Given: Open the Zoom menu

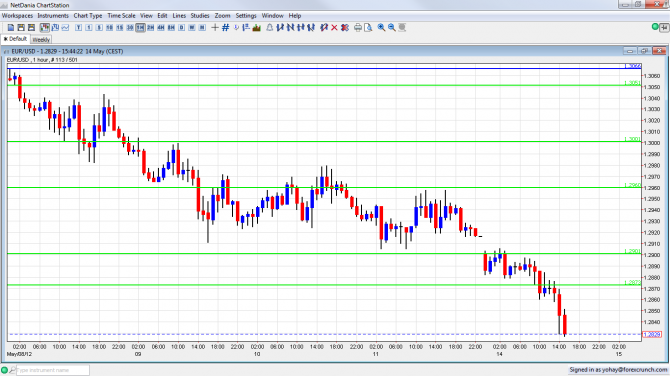Looking at the screenshot, I should [x=222, y=15].
